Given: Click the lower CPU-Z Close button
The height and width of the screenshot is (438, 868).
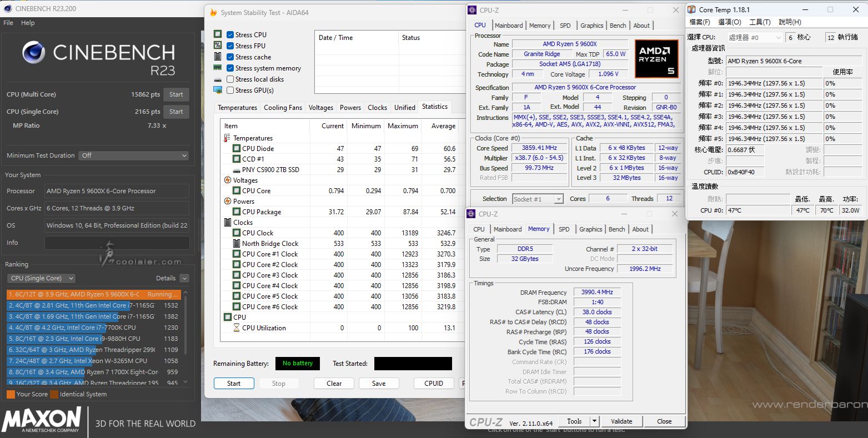Looking at the screenshot, I should point(664,421).
